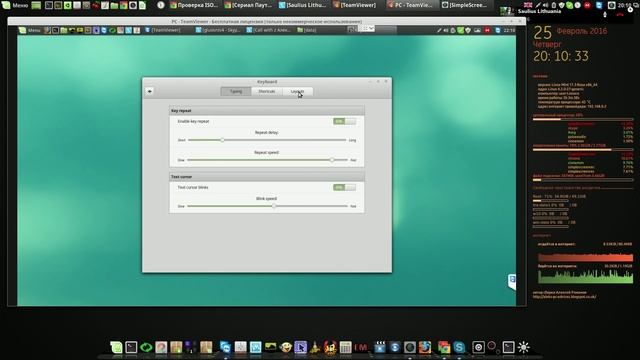640x360 pixels.
Task: Open the red IM icon in dock
Action: click(361, 347)
